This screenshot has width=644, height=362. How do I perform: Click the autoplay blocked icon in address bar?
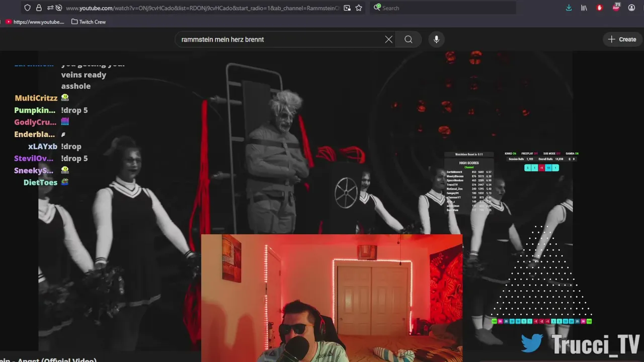click(x=59, y=8)
